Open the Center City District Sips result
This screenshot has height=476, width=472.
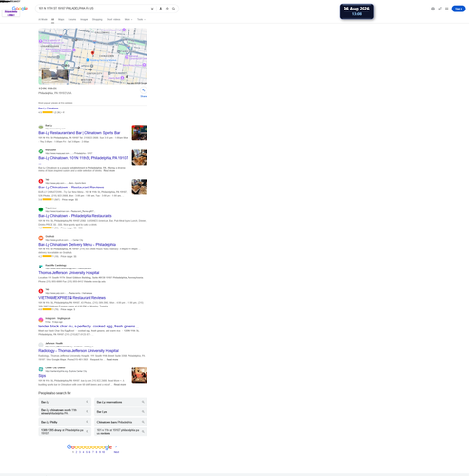42,376
